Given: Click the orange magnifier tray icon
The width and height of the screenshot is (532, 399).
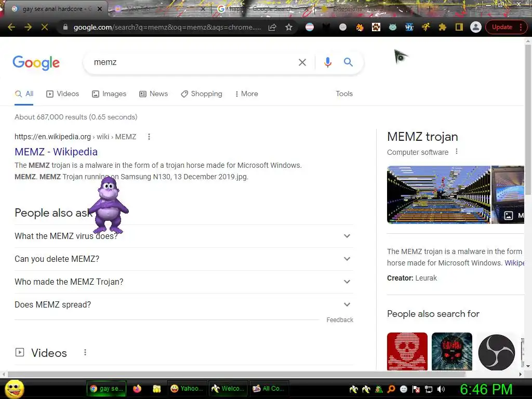Looking at the screenshot, I should pos(391,389).
